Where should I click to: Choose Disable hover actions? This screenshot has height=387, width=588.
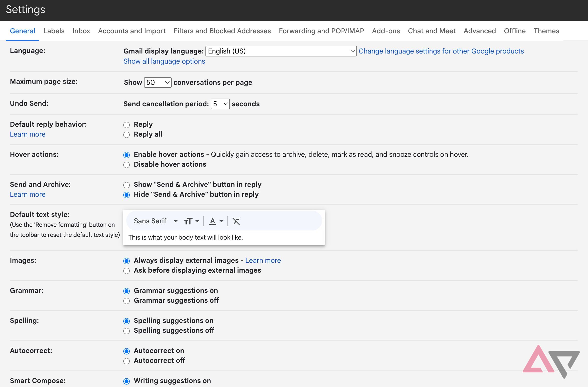pyautogui.click(x=127, y=165)
